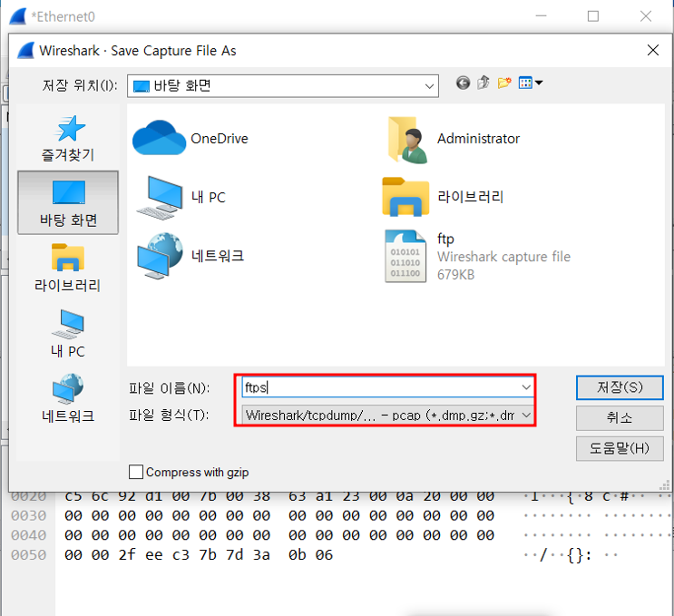Viewport: 674px width, 616px height.
Task: Enable Compress with gzip checkbox
Action: point(136,472)
